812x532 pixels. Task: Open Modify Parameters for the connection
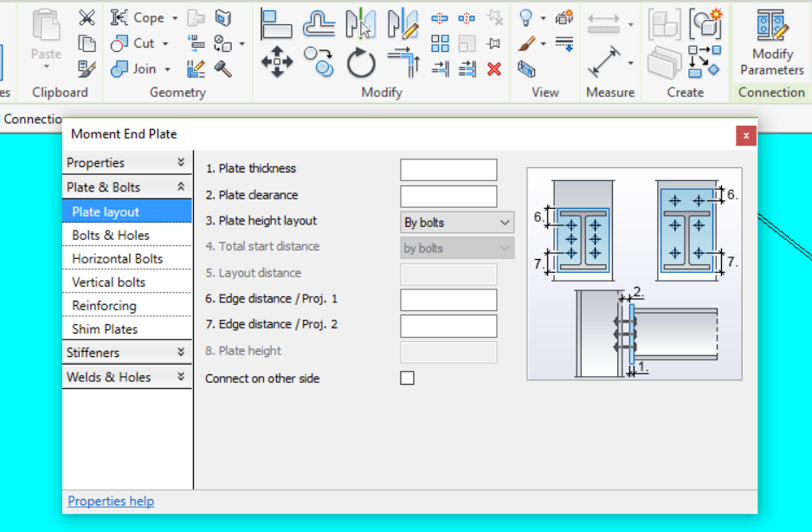(771, 43)
